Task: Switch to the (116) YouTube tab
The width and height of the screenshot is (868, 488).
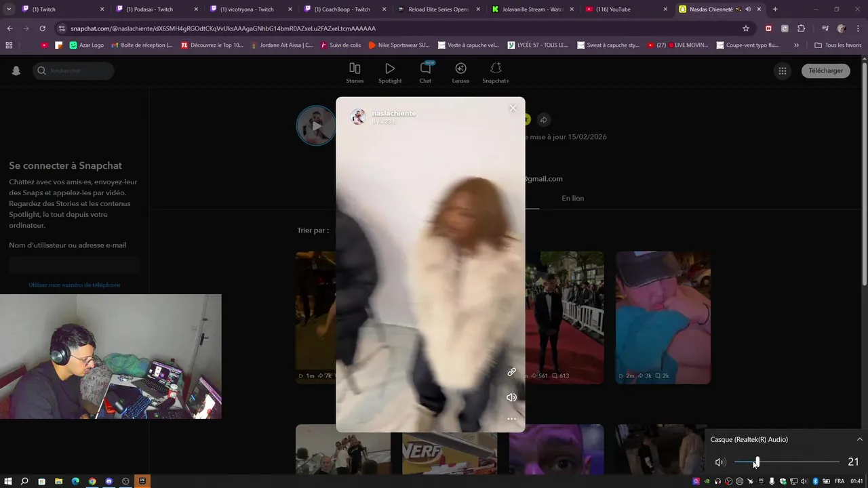Action: point(625,9)
